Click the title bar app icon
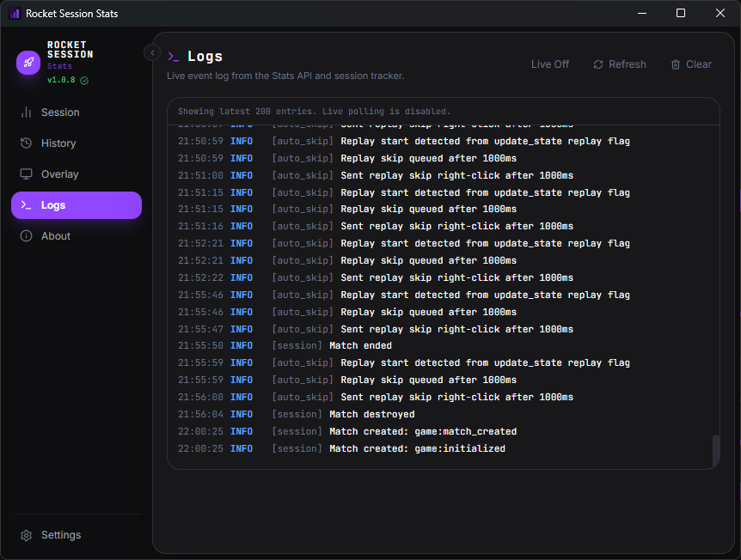The image size is (741, 560). (x=15, y=13)
